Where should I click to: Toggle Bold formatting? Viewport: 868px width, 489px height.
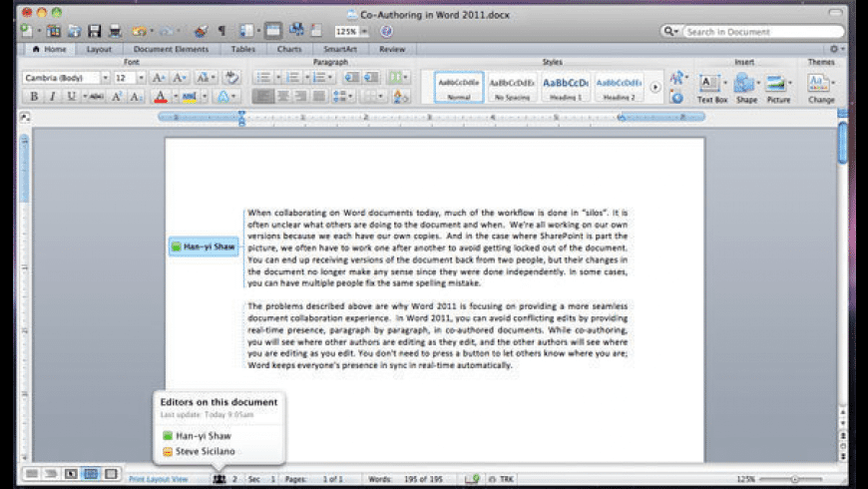(x=34, y=97)
